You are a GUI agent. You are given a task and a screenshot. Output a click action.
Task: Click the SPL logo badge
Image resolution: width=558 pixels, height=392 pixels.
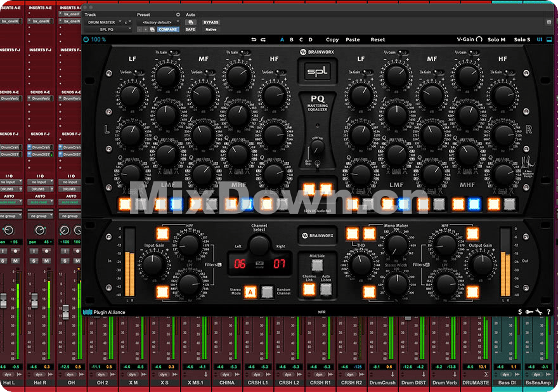pyautogui.click(x=318, y=72)
